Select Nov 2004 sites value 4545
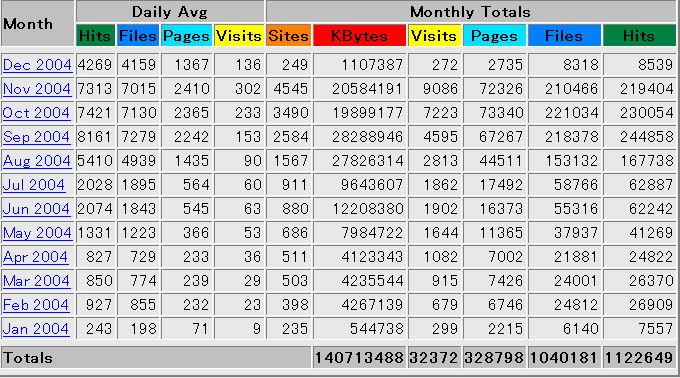 (x=291, y=89)
